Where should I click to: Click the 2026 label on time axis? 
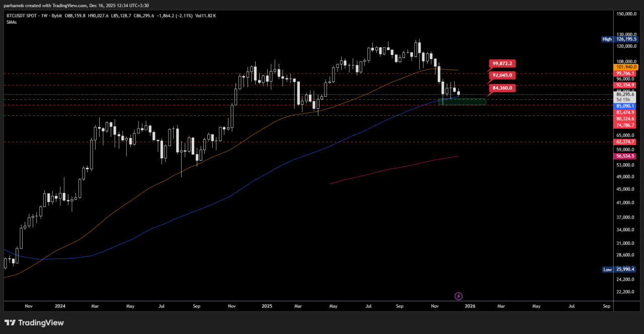[x=470, y=306]
